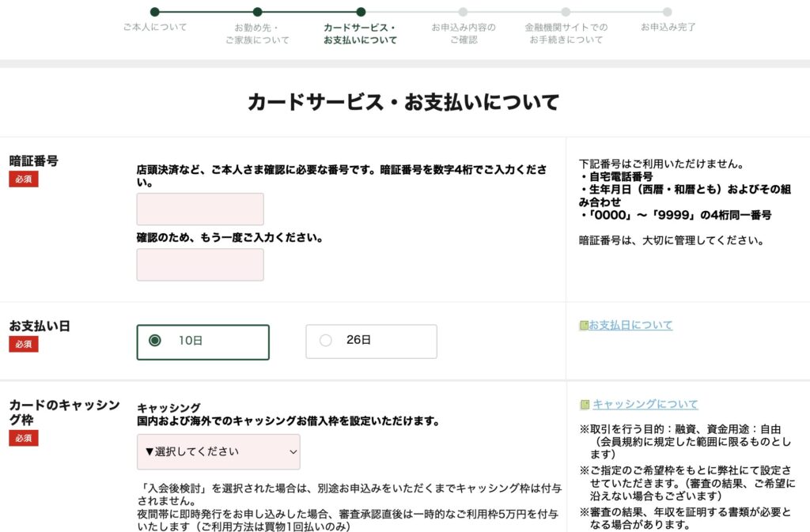Open the キャッシング 選択してください dropdown
The width and height of the screenshot is (810, 532).
[218, 452]
